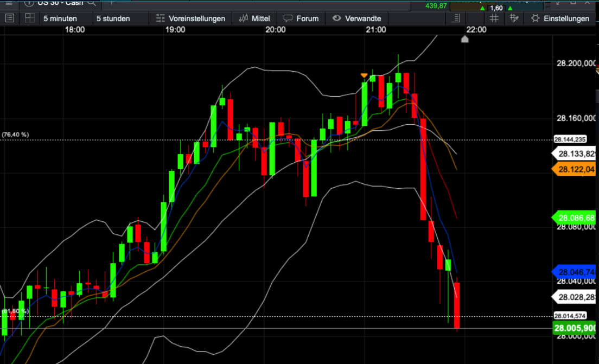The width and height of the screenshot is (599, 364).
Task: Open the Voreinstellungen sliders icon
Action: click(161, 18)
